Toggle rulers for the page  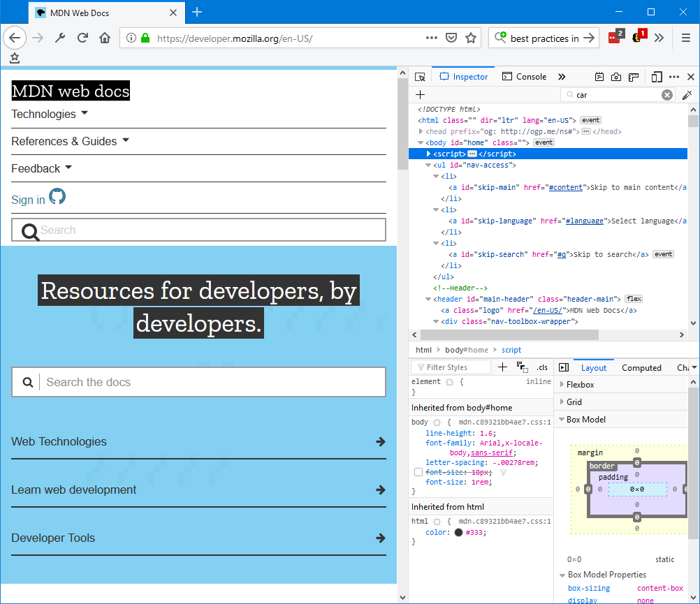(634, 77)
